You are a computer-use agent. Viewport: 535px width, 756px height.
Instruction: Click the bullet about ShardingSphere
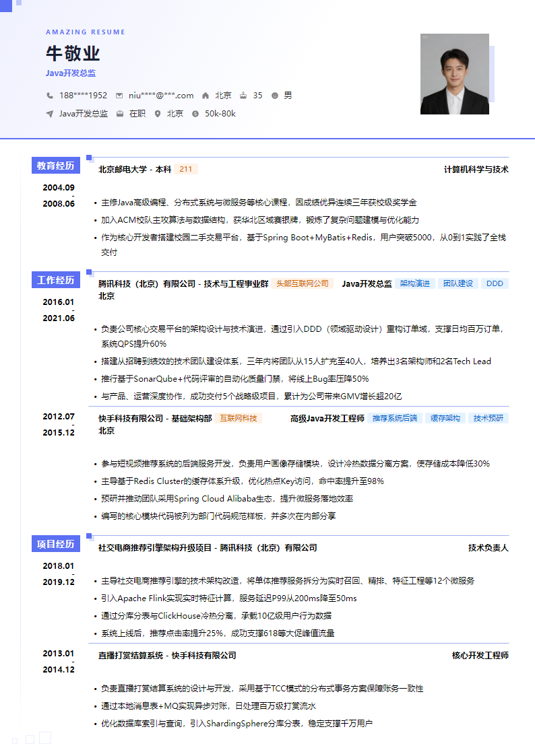click(x=237, y=724)
